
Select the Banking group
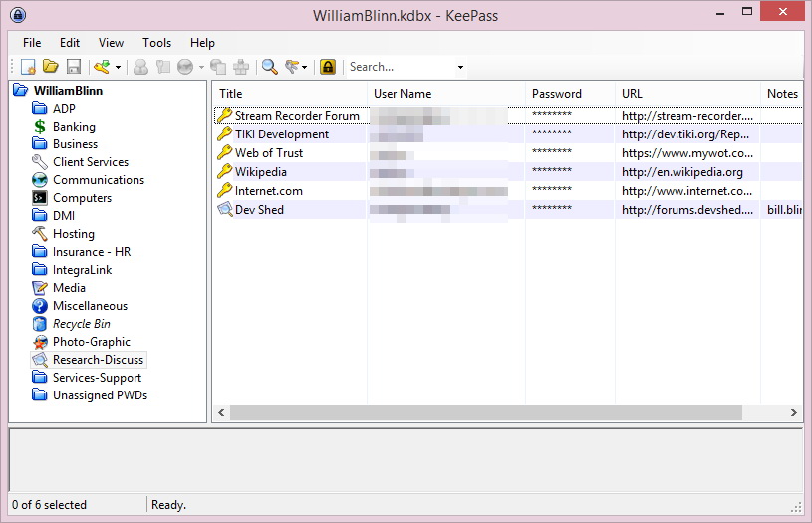pyautogui.click(x=74, y=127)
